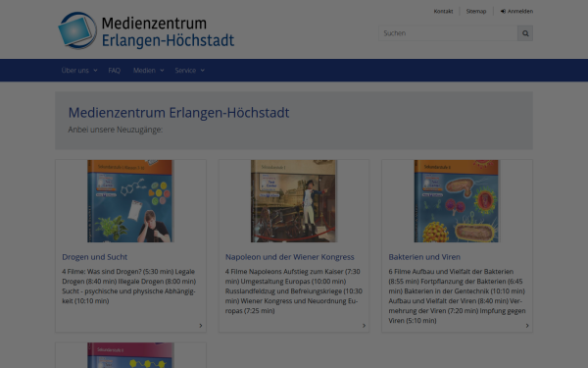Expand the Medien menu
588x368 pixels.
click(148, 71)
